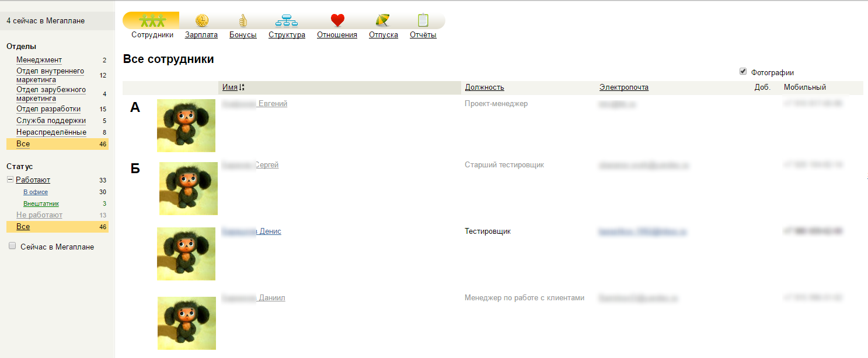Filter by Служба поддержки department
Image resolution: width=868 pixels, height=358 pixels.
click(51, 121)
